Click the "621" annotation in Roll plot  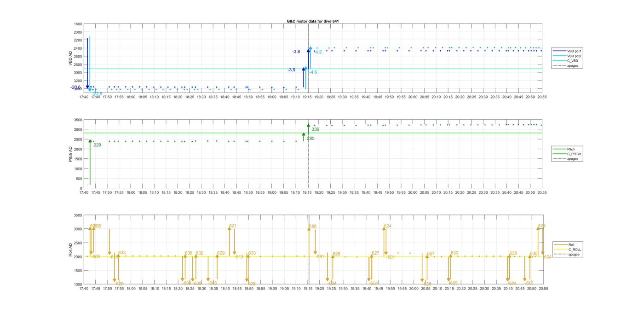(x=233, y=226)
